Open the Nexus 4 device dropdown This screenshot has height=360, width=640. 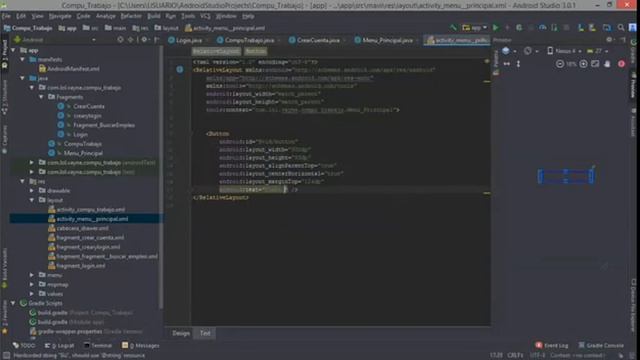(564, 51)
